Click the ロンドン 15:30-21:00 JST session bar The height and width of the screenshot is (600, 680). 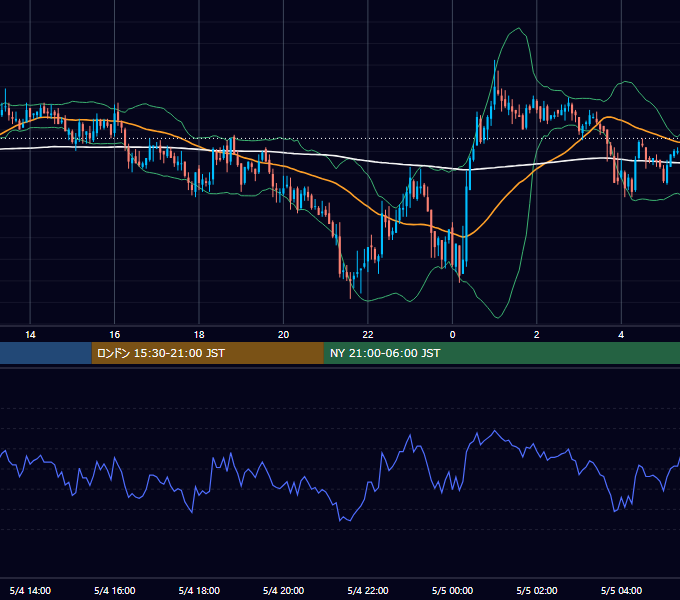[208, 353]
